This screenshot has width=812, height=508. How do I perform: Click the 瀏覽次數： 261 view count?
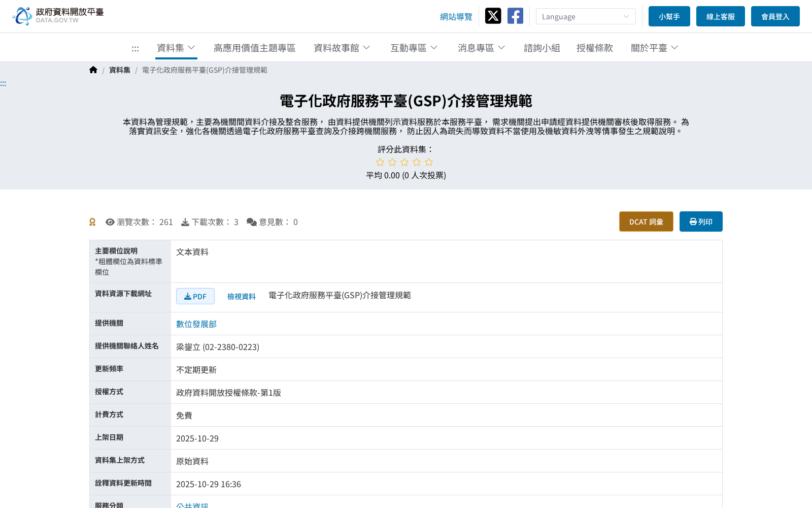(145, 222)
